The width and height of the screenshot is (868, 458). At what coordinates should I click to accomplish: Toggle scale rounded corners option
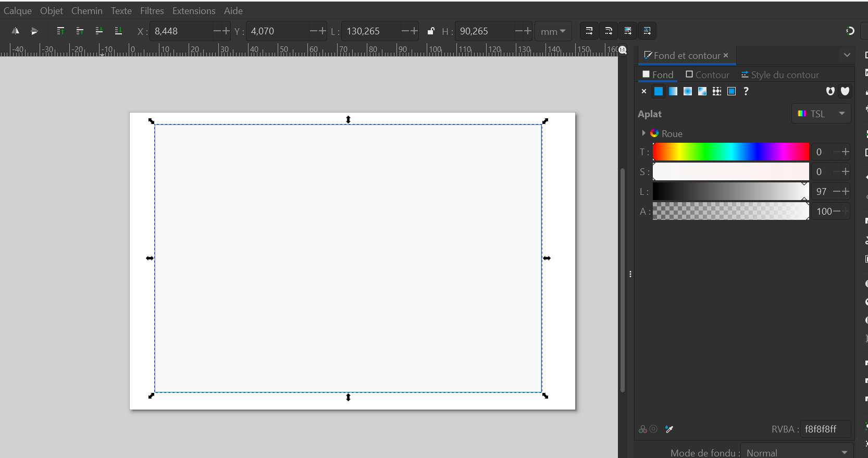(609, 31)
